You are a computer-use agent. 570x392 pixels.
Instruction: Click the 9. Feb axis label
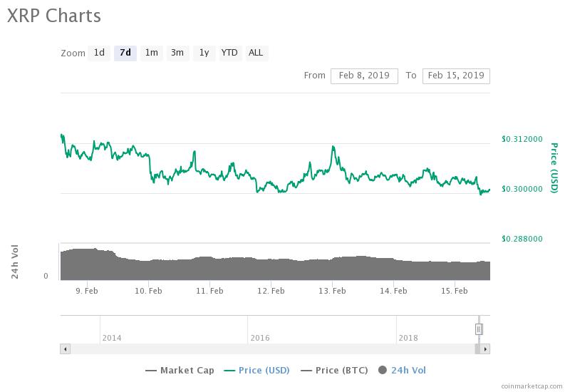coord(87,291)
